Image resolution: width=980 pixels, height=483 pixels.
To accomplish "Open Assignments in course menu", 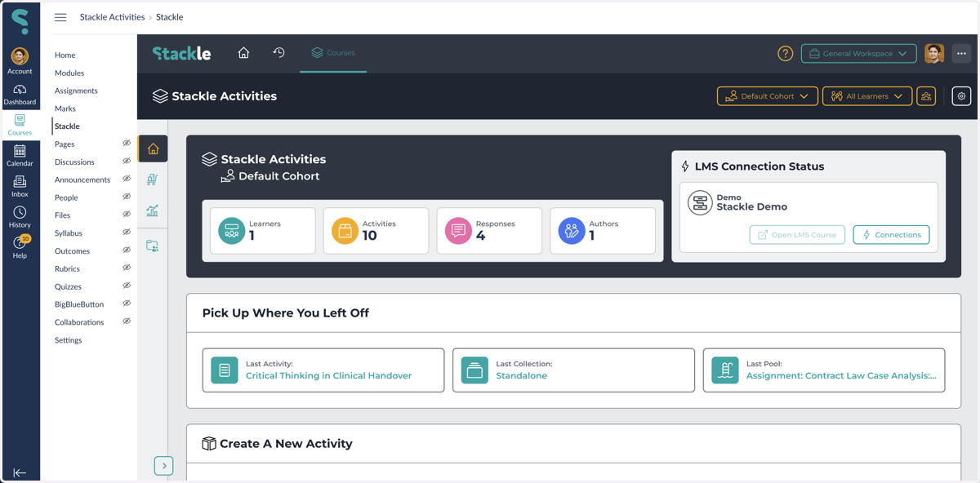I will click(x=76, y=91).
